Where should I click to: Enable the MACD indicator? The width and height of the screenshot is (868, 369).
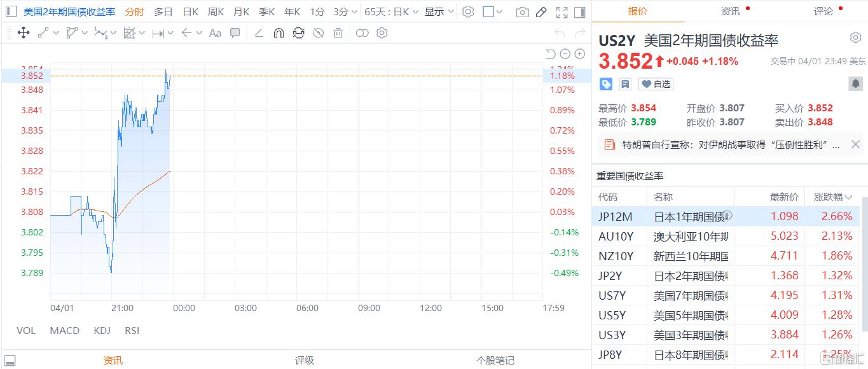pos(64,331)
